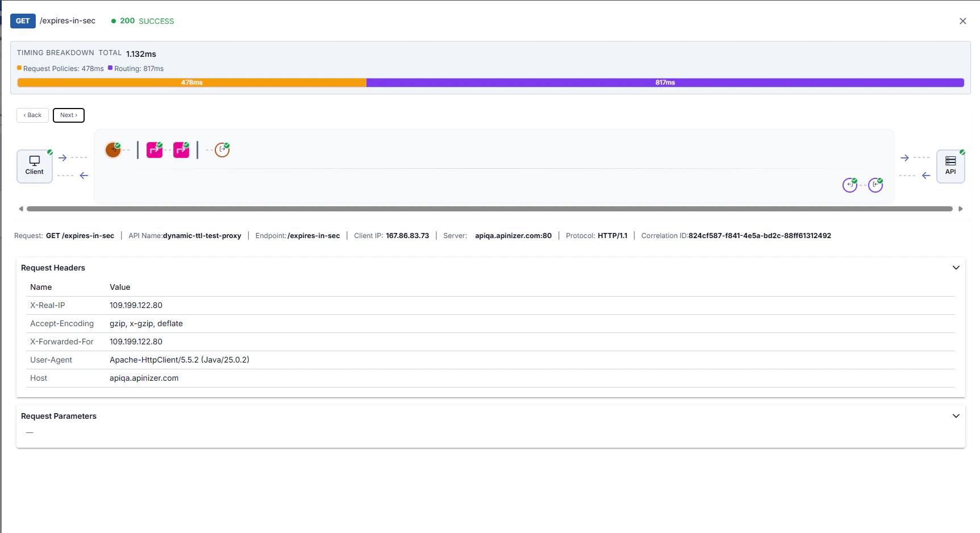The width and height of the screenshot is (980, 533).
Task: Click the left arrow coming from API
Action: click(x=926, y=176)
